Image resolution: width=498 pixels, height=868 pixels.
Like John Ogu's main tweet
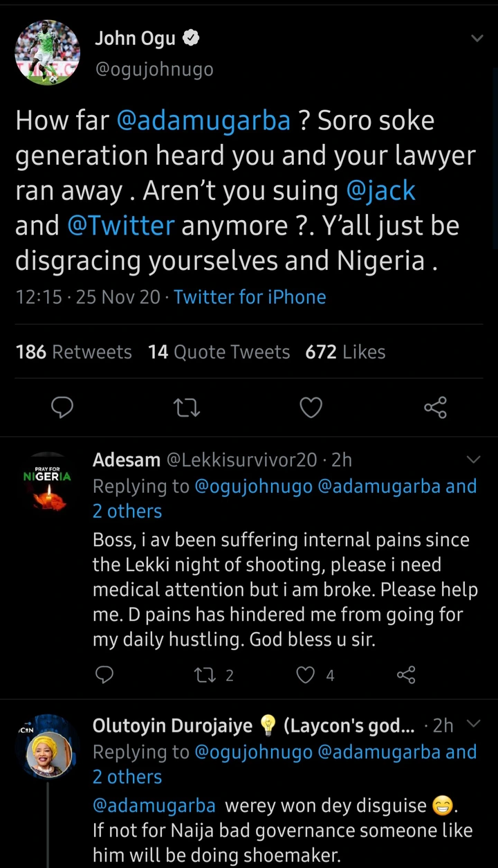311,408
